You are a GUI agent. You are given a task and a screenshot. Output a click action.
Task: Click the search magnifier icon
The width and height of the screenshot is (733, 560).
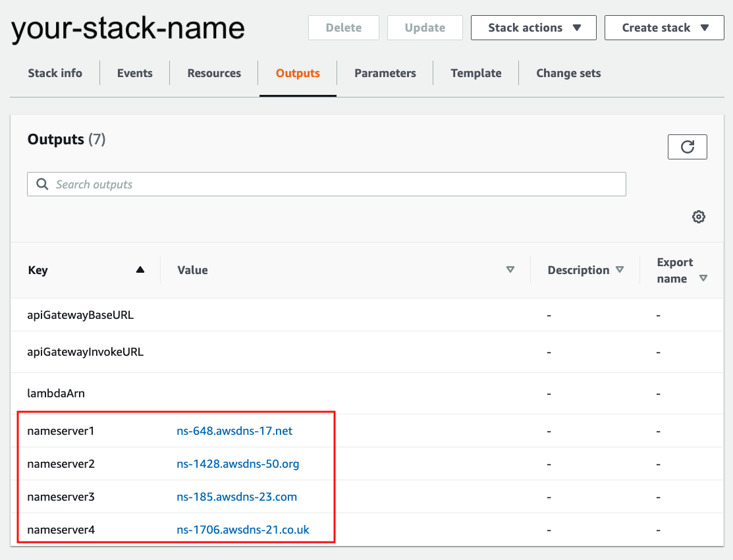[41, 184]
